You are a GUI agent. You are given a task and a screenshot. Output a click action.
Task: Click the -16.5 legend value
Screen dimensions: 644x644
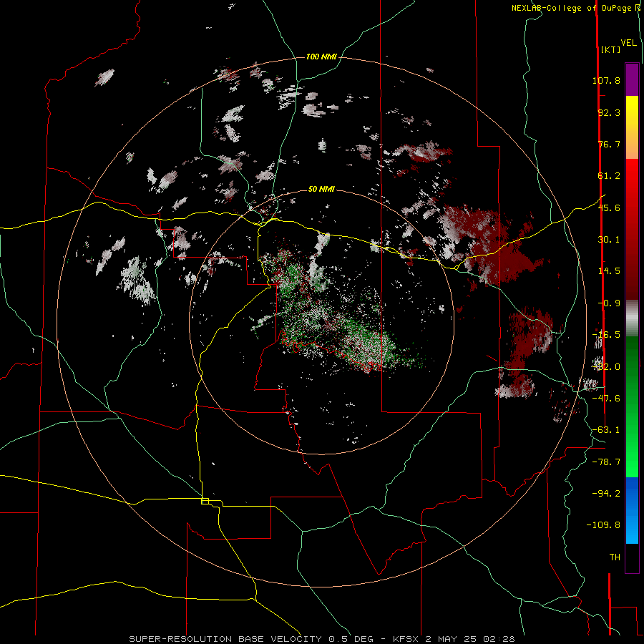[606, 335]
